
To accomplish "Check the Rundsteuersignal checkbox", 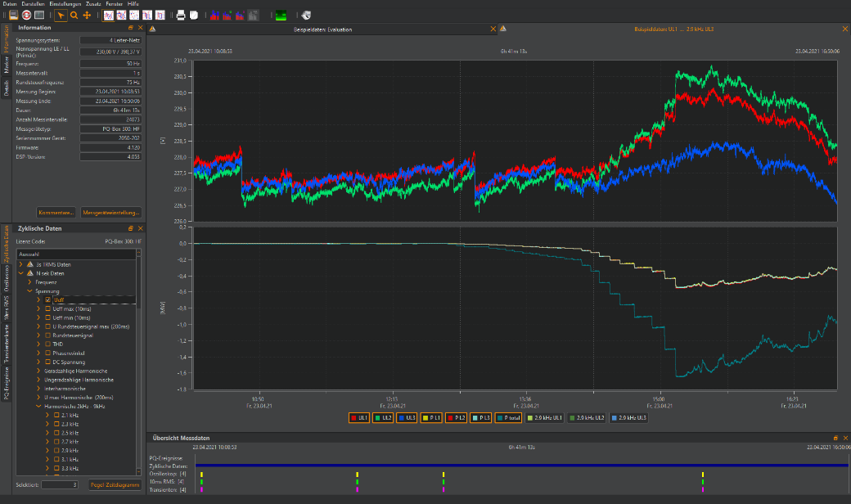I will tap(47, 335).
